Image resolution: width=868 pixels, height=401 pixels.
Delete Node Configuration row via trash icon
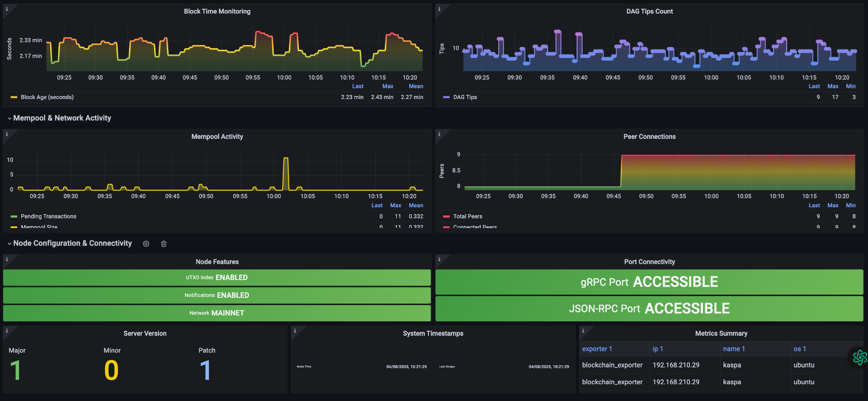(164, 244)
